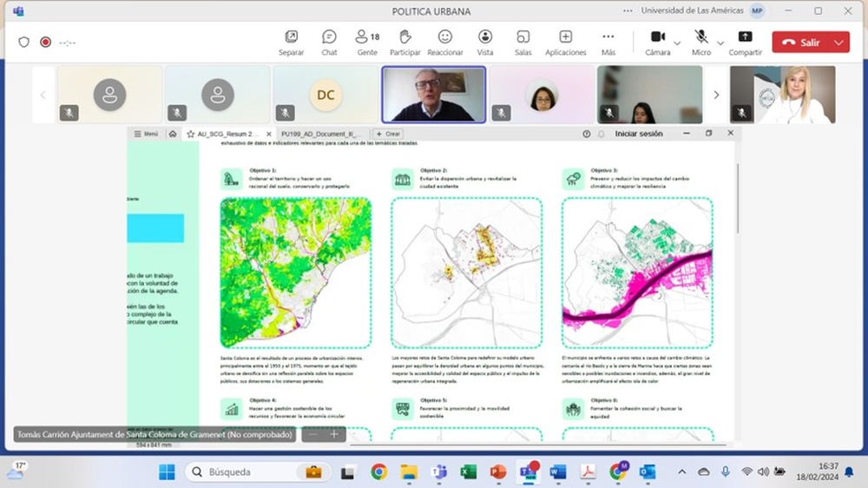Click the Separar pop-out icon

[x=291, y=42]
